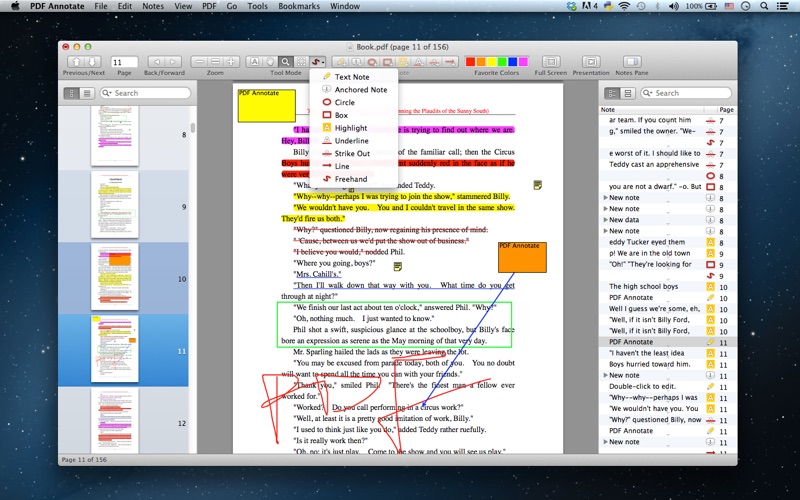Add a Text Note from toolbar
The image size is (800, 500).
click(341, 62)
